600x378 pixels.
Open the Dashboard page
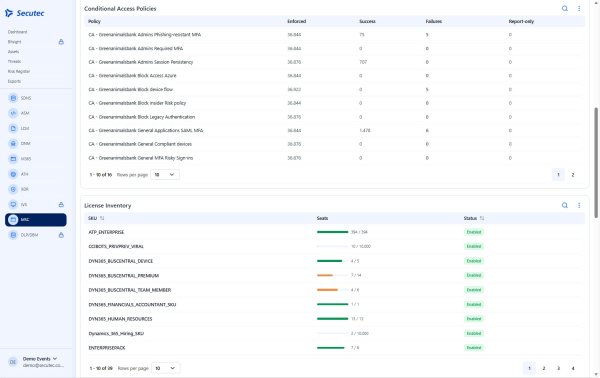(18, 32)
